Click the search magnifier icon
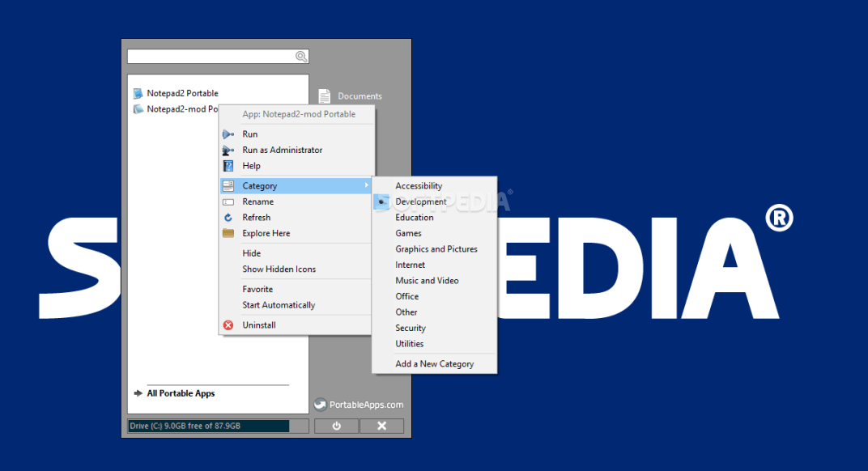Screen dimensions: 868x471 point(301,57)
